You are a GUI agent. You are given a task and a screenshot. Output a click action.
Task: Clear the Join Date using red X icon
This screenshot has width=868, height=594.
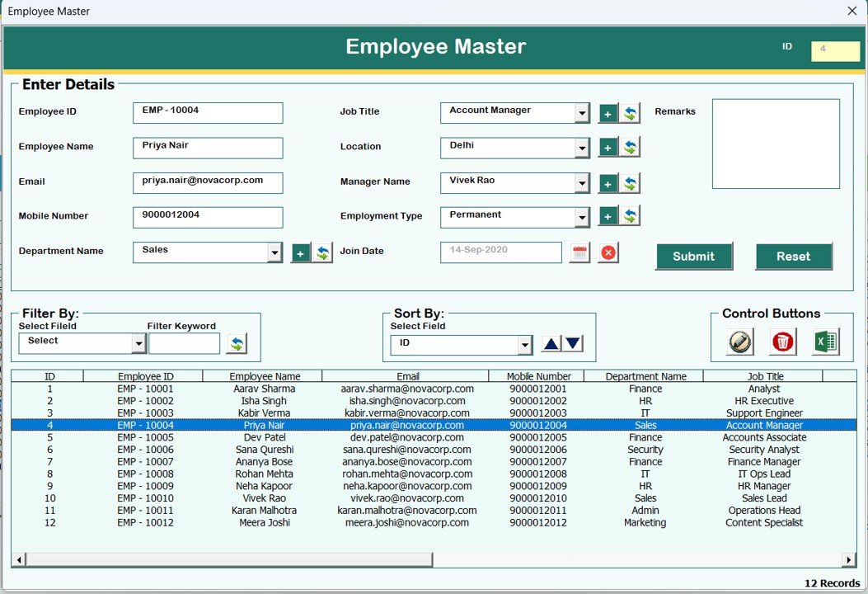point(608,252)
